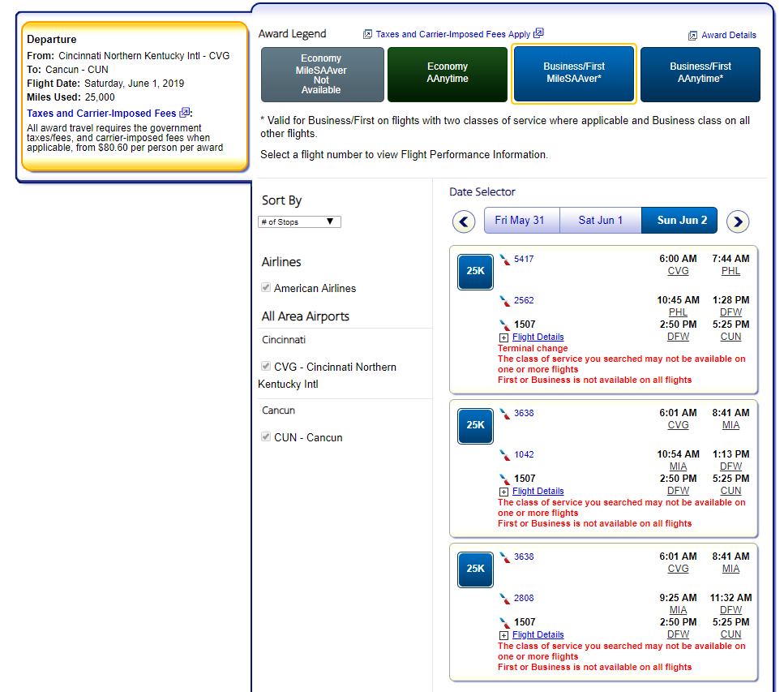Toggle the CVG - Cincinnati Northern Kentucky checkbox
The width and height of the screenshot is (784, 692).
266,367
